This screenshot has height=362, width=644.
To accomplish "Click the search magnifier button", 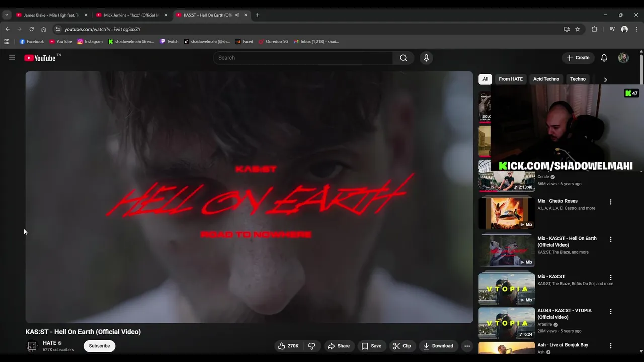I will point(404,58).
